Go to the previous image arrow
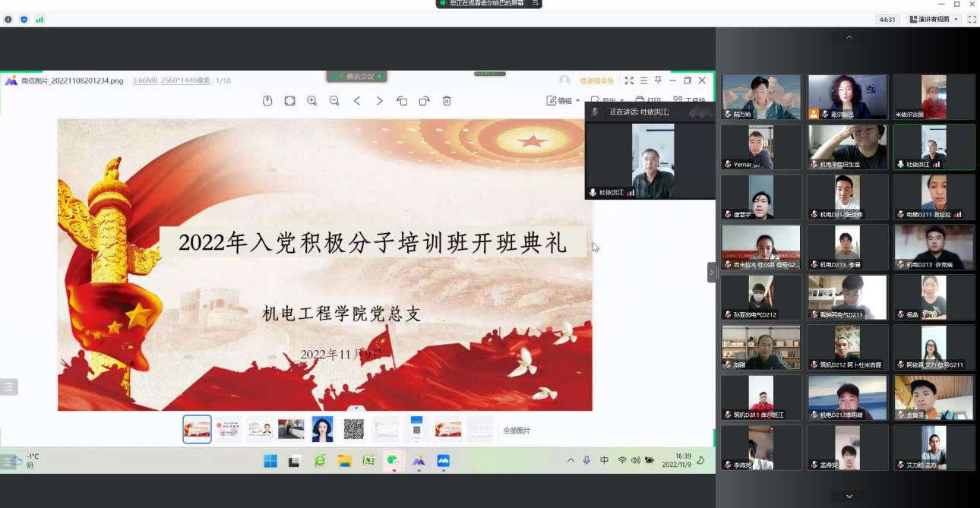This screenshot has height=508, width=980. 357,101
